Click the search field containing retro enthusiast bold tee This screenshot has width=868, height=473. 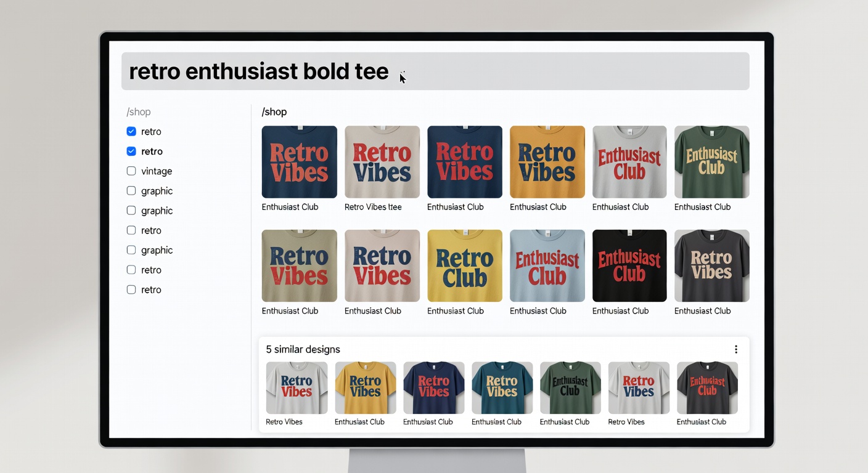435,71
